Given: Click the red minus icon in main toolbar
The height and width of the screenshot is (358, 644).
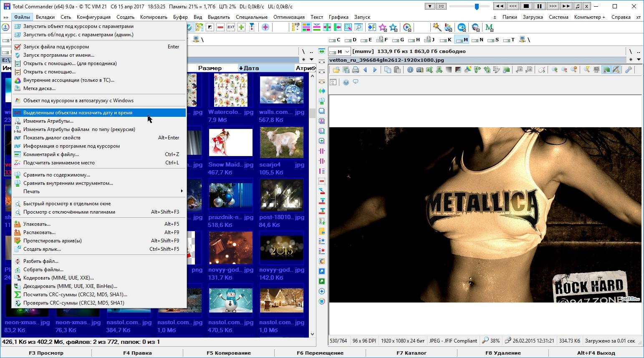Looking at the screenshot, I should pyautogui.click(x=221, y=27).
